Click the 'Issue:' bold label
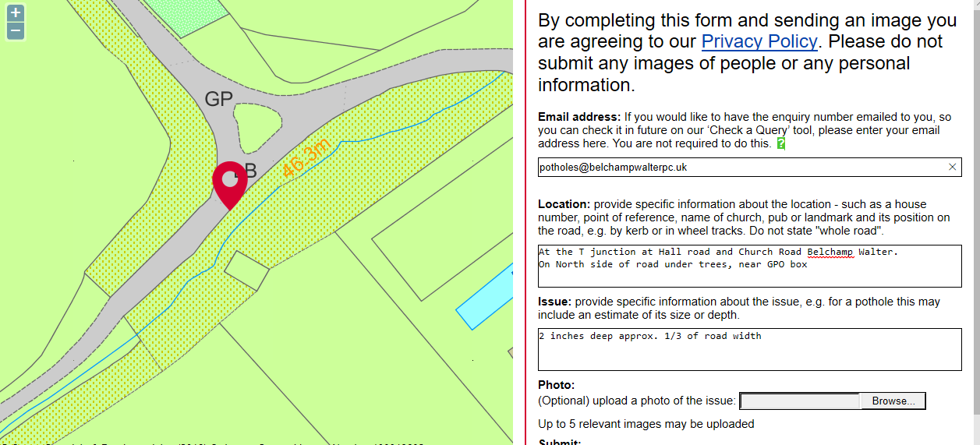980x445 pixels. pyautogui.click(x=555, y=302)
